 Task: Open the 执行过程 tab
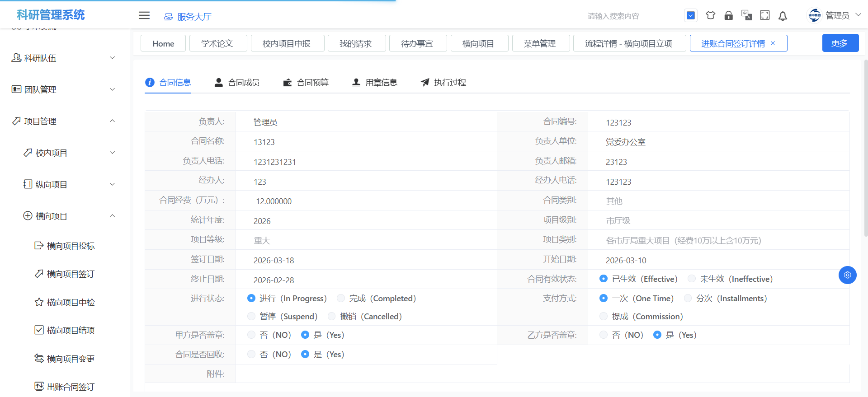(443, 83)
